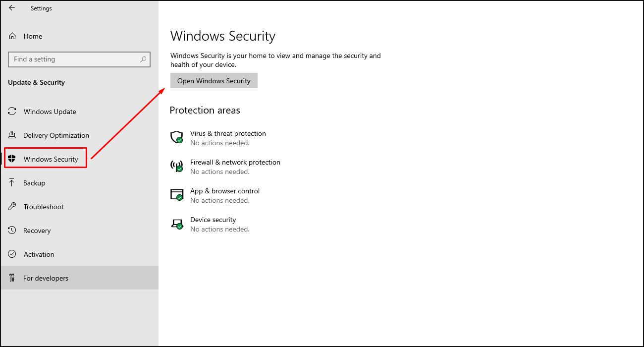Click the "Windows Security is your home" description text
Screen dimensions: 644x347
pos(275,60)
